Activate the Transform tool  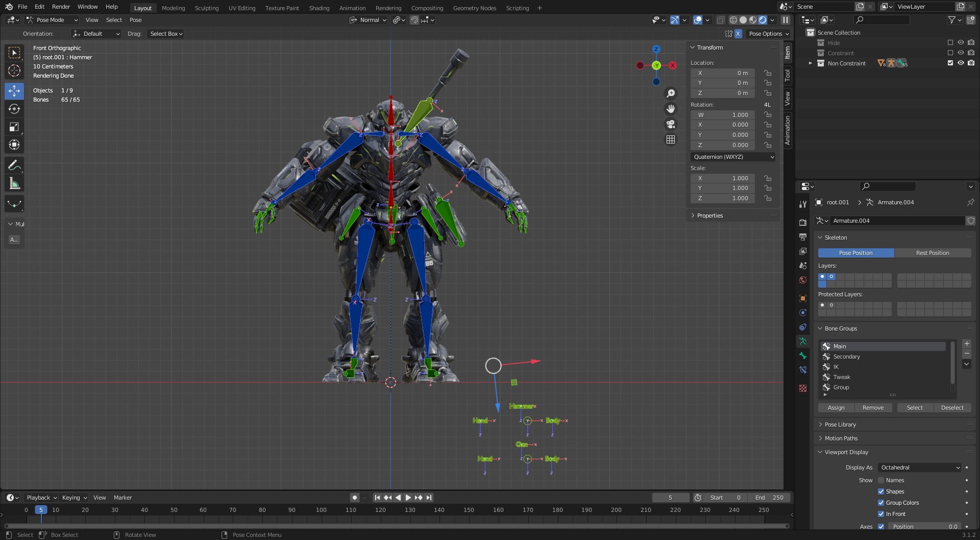14,145
